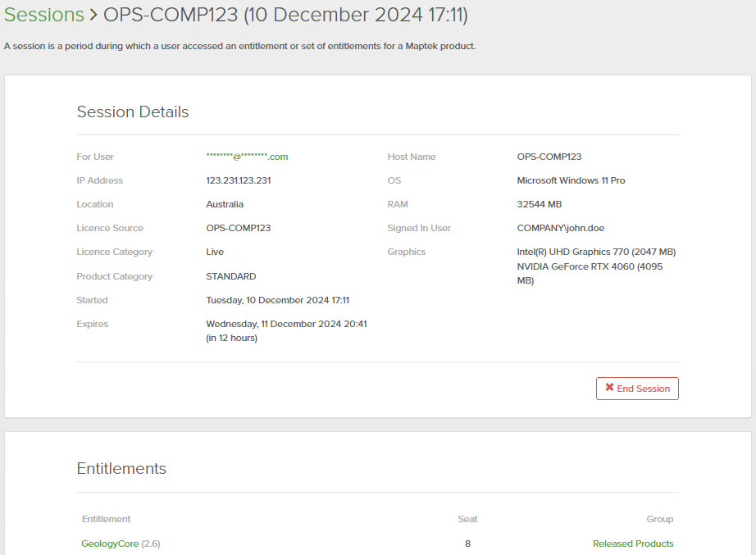Click the signed in user COMPANY\john.doe

[560, 228]
